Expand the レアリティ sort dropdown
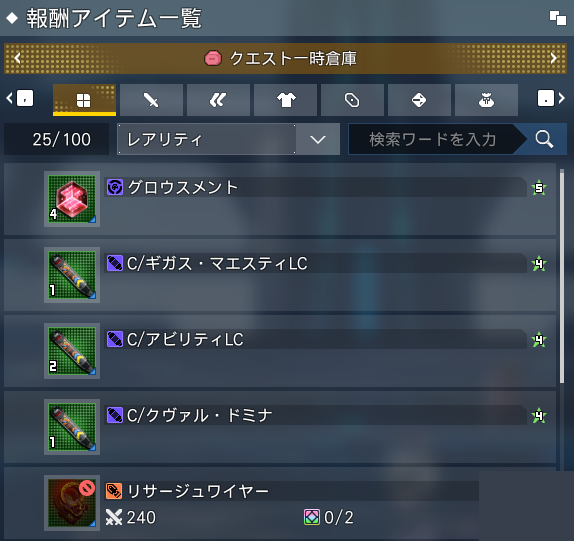 [228, 139]
